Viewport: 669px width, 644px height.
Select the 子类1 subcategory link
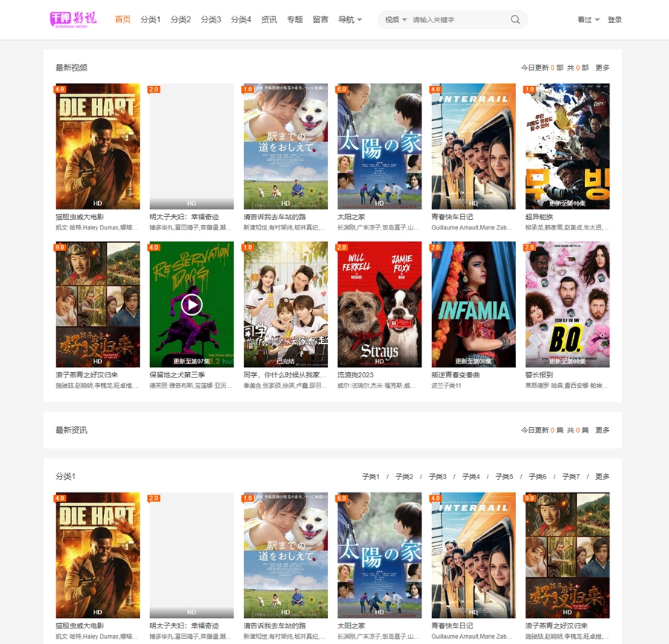pyautogui.click(x=371, y=476)
